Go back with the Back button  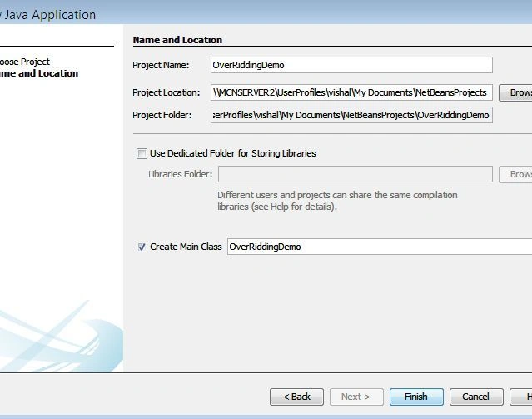click(296, 397)
